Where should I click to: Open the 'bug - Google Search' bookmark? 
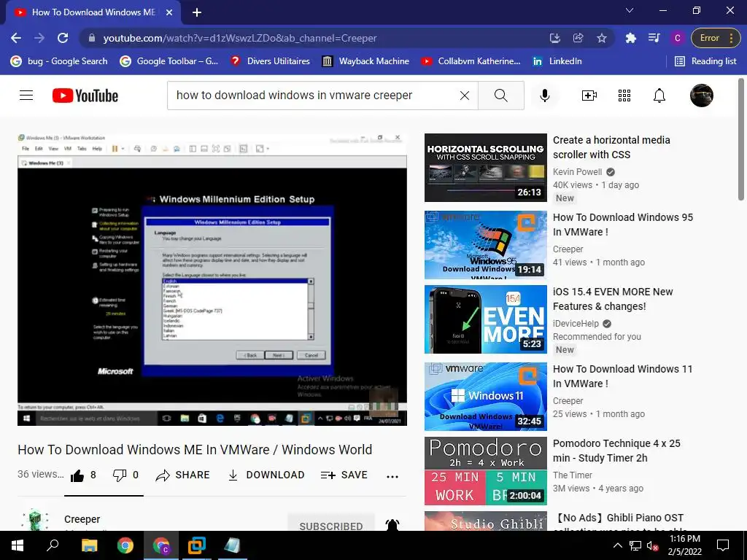[x=59, y=61]
